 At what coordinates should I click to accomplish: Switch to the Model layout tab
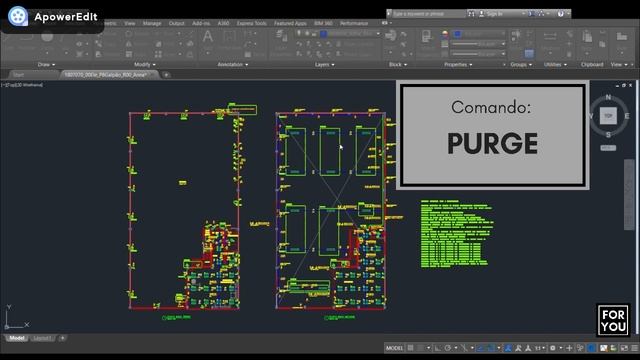[17, 338]
